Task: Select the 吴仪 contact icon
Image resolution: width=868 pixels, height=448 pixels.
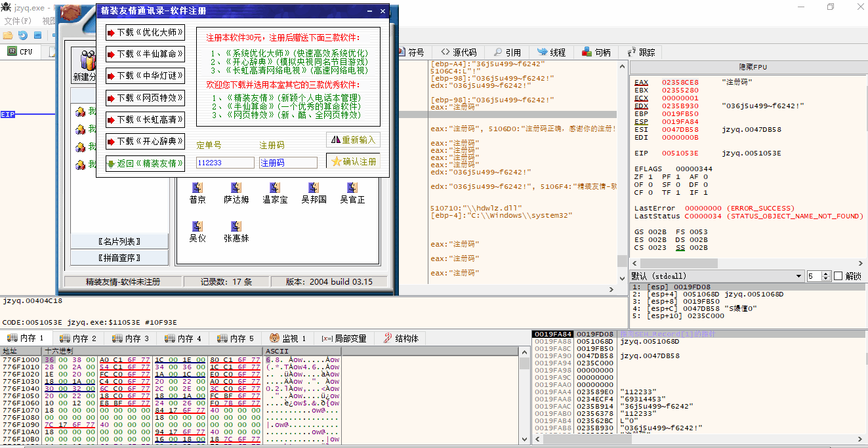Action: click(x=197, y=232)
